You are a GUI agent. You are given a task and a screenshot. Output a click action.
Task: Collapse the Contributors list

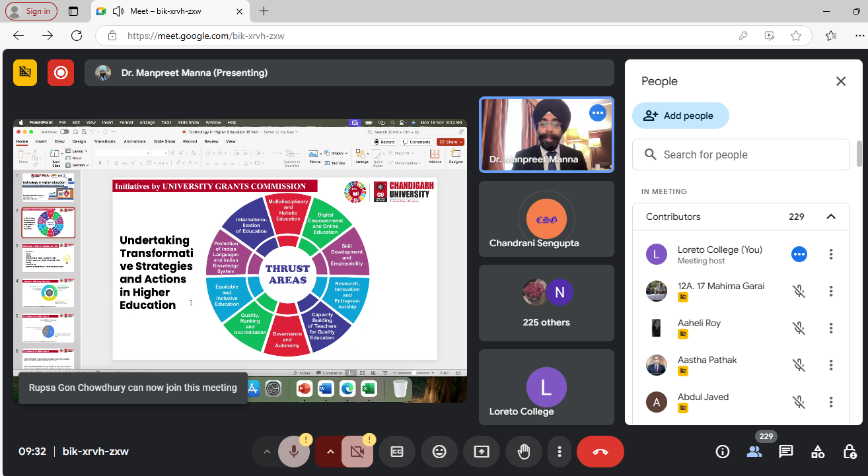coord(831,217)
